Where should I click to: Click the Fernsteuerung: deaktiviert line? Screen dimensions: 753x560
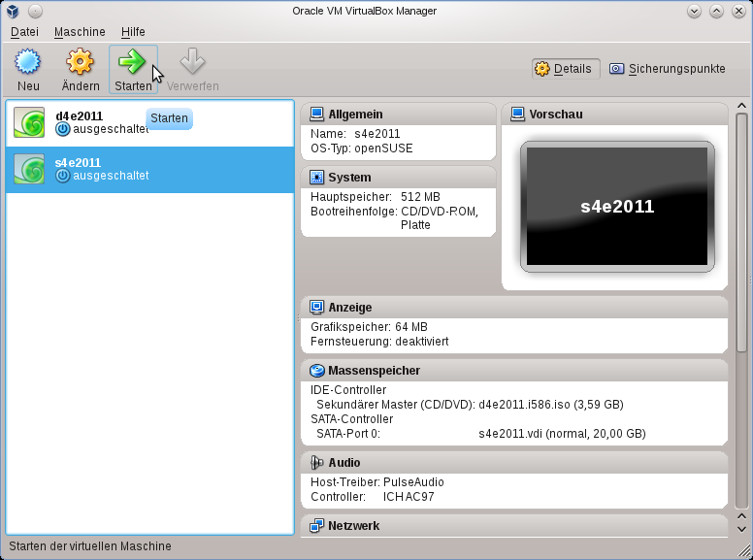point(379,342)
